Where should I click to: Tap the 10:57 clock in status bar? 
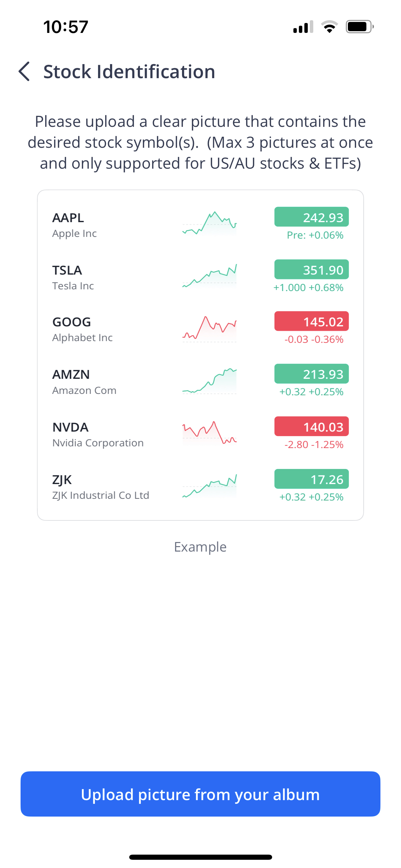pyautogui.click(x=66, y=27)
